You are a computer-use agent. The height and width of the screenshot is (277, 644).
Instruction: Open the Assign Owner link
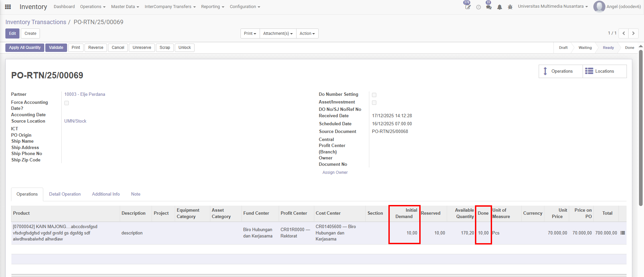[335, 172]
